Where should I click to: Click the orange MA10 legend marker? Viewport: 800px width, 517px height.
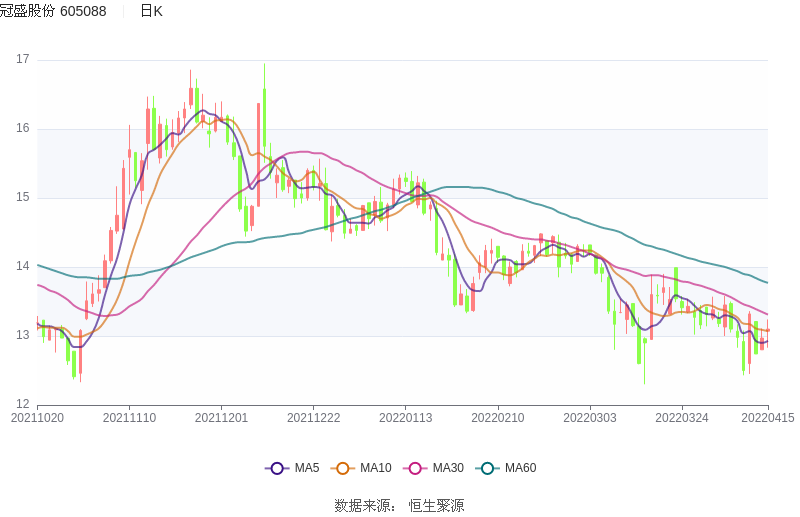[x=344, y=468]
